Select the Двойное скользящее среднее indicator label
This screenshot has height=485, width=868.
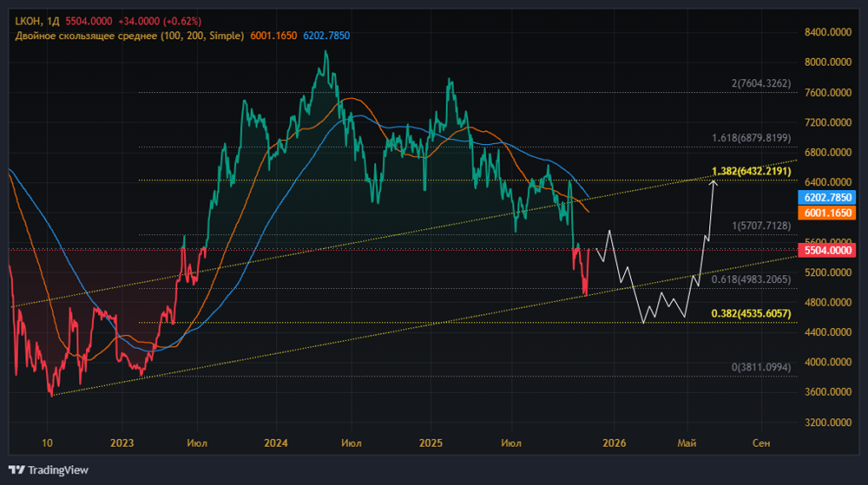(x=129, y=36)
